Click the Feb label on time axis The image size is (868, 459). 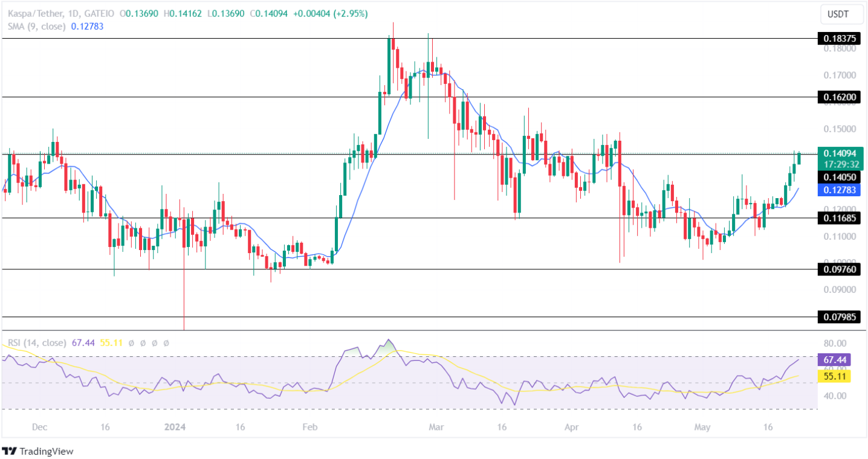(x=309, y=427)
